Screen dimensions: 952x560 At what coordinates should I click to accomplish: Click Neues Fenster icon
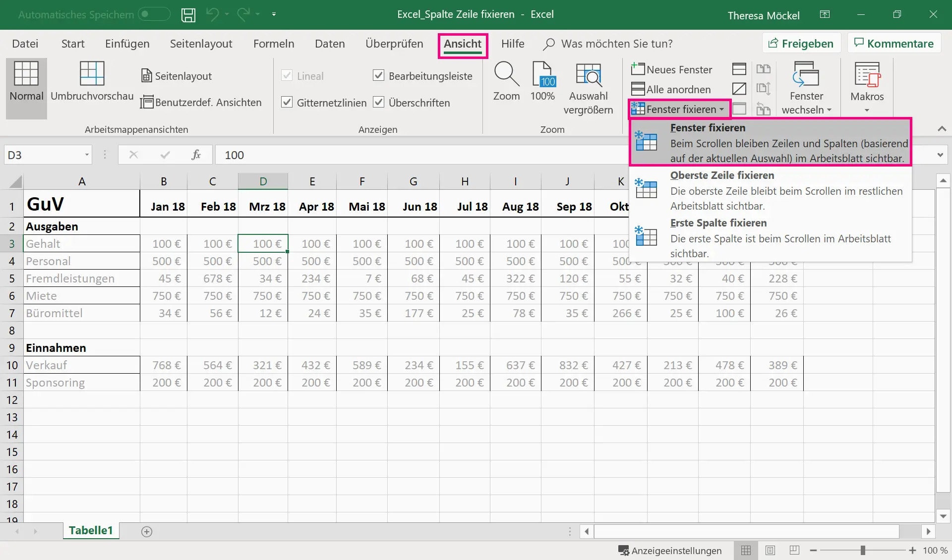638,69
